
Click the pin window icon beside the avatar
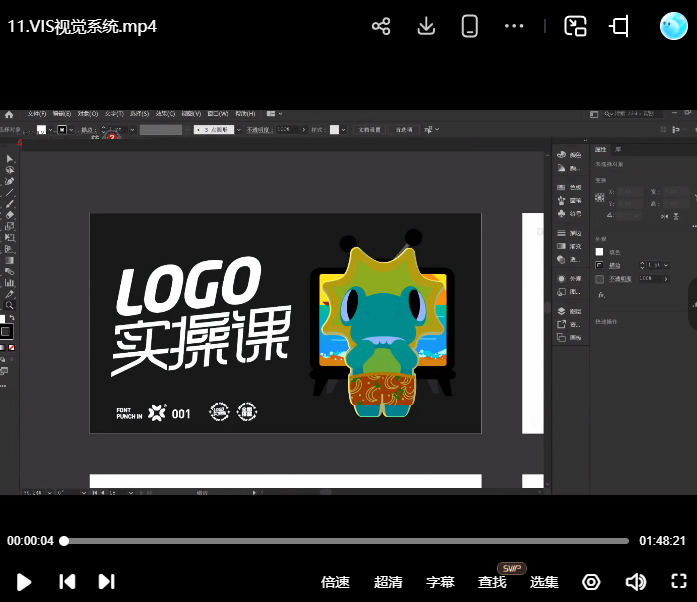pyautogui.click(x=620, y=27)
